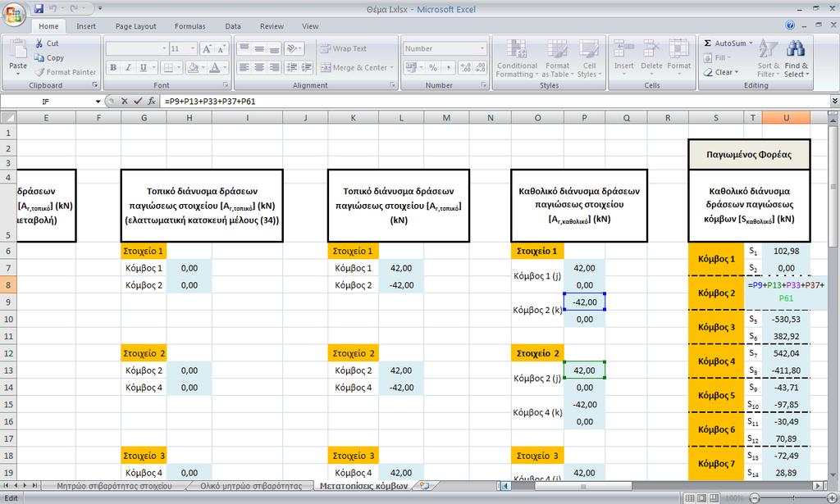The height and width of the screenshot is (504, 840).
Task: Select column header U
Action: (786, 118)
